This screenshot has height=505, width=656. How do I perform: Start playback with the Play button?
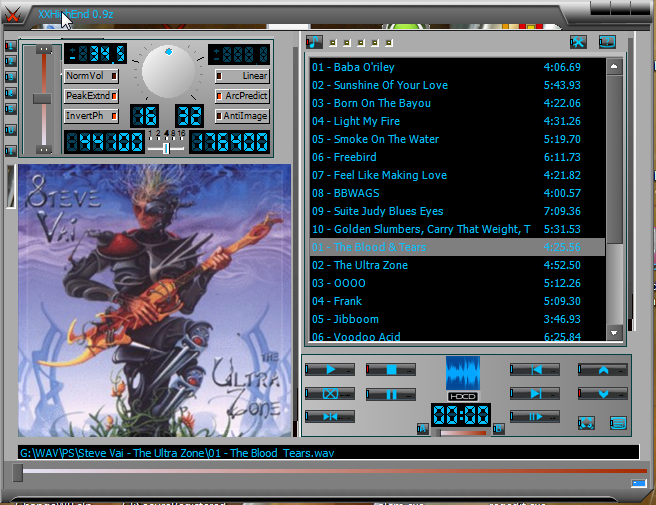click(x=330, y=369)
